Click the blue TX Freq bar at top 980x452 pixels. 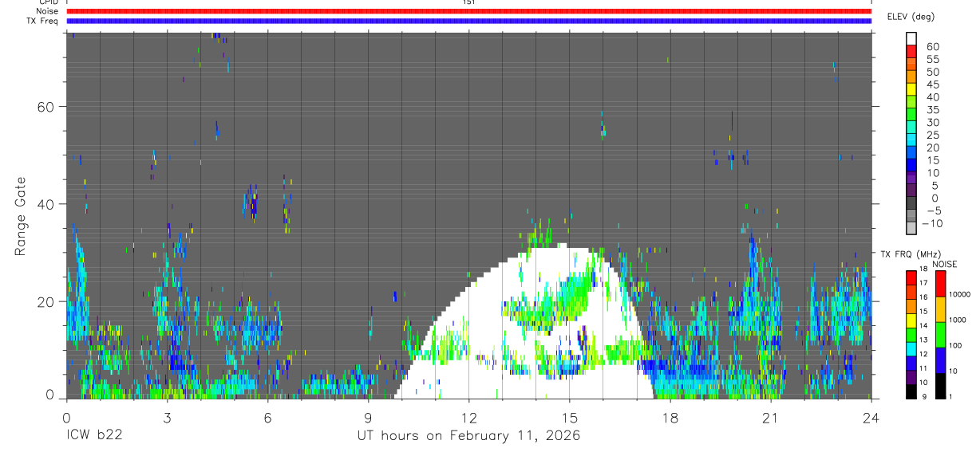(469, 21)
